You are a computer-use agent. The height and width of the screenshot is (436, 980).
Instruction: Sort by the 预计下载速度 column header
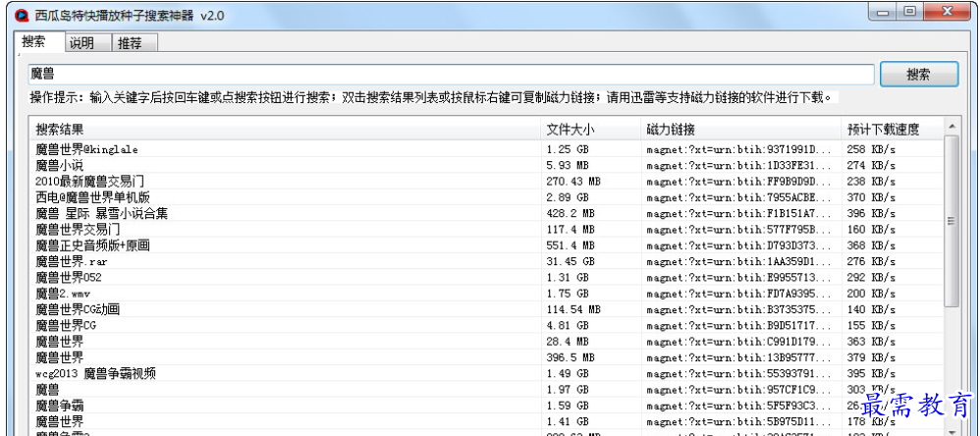[892, 130]
